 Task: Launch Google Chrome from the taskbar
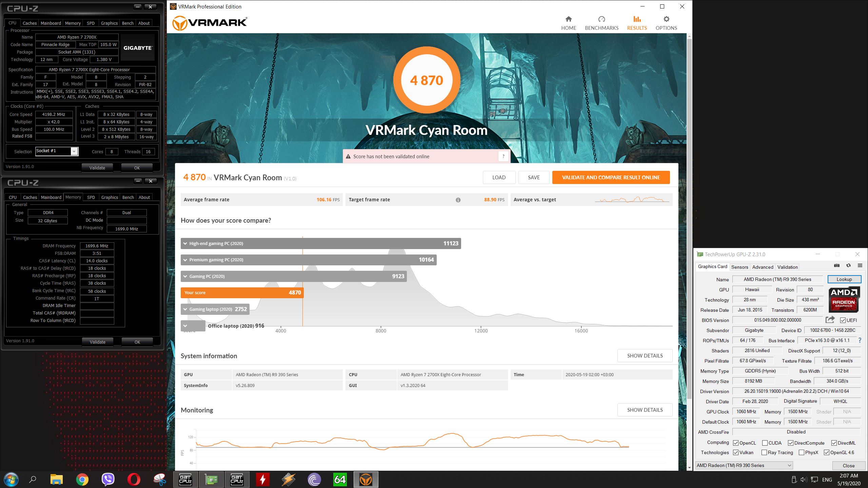coord(82,480)
